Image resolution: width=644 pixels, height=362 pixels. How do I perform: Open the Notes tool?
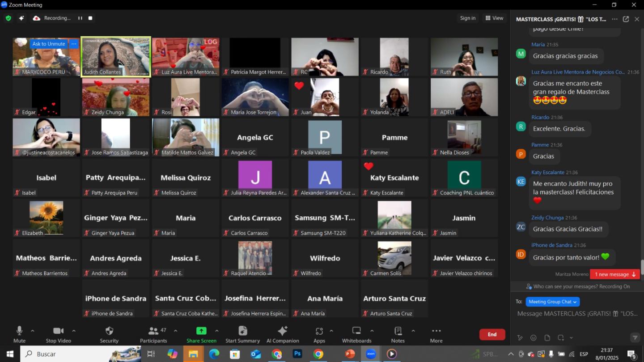(398, 335)
